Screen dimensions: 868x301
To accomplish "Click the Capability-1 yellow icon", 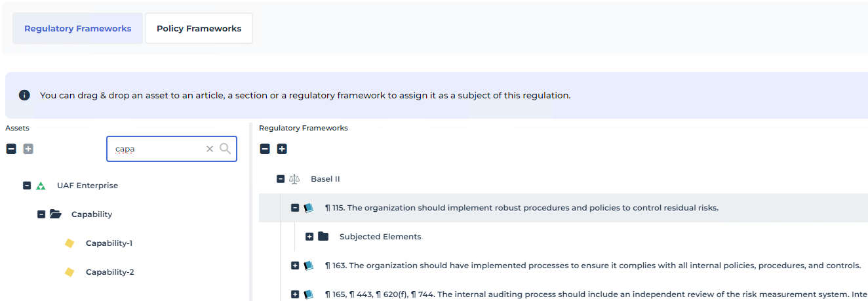I will (x=69, y=243).
